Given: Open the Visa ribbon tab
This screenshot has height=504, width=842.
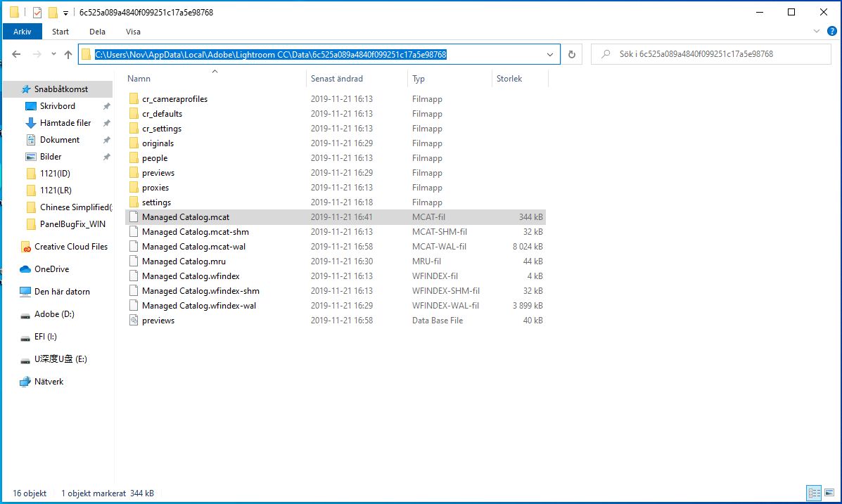Looking at the screenshot, I should pos(133,32).
